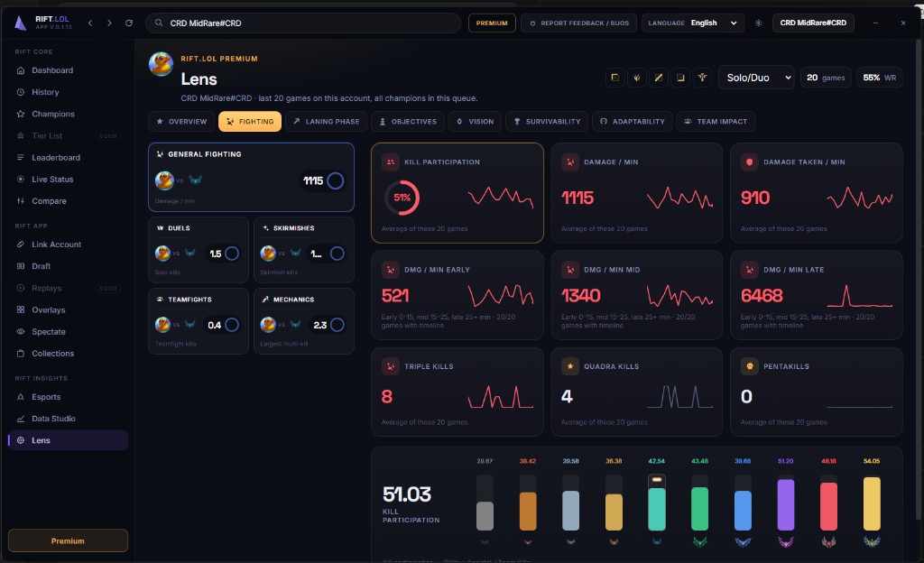This screenshot has width=924, height=563.
Task: Open the Vision tab
Action: pyautogui.click(x=475, y=121)
